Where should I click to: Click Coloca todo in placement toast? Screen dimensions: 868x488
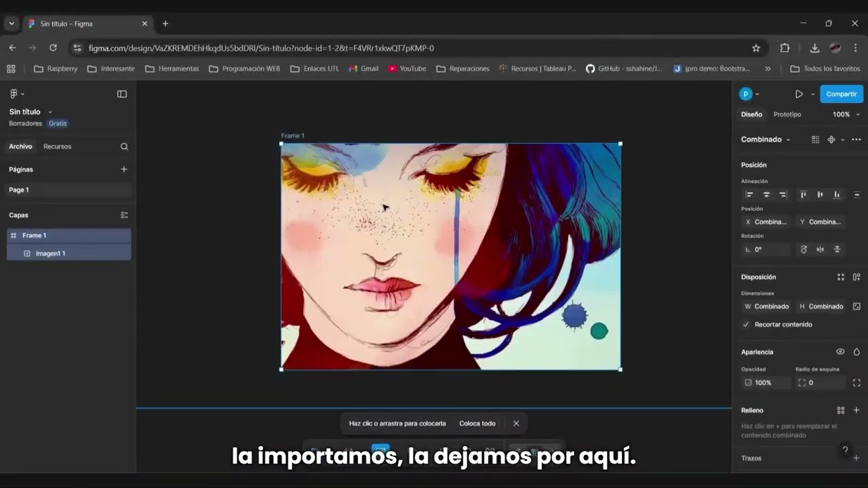477,424
